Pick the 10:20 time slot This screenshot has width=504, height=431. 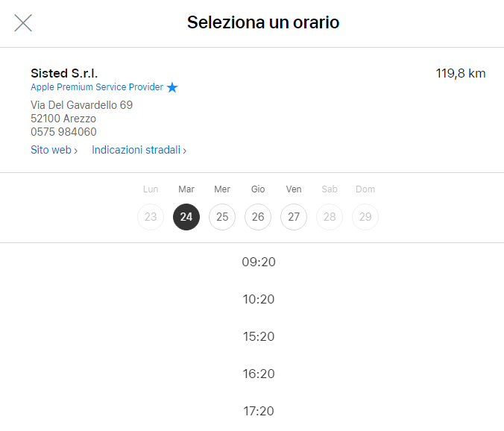point(259,300)
